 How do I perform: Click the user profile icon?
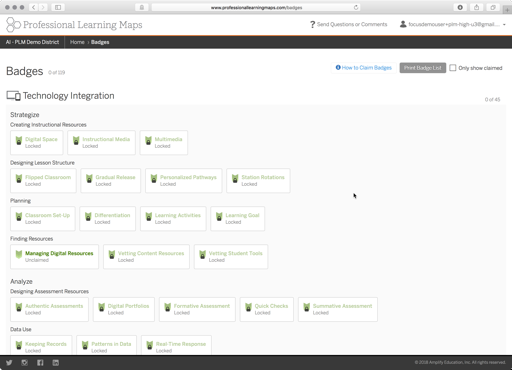pyautogui.click(x=403, y=24)
